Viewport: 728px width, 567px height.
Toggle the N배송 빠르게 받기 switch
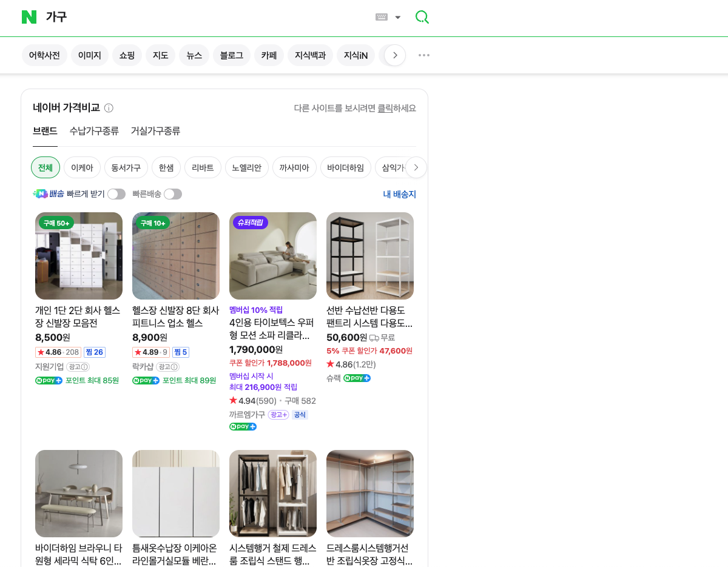click(116, 194)
